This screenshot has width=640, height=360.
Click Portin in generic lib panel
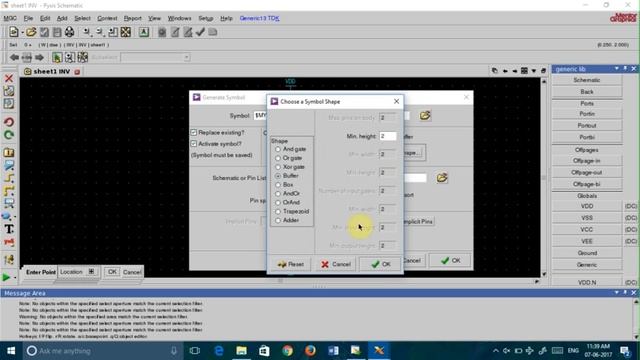pos(587,114)
